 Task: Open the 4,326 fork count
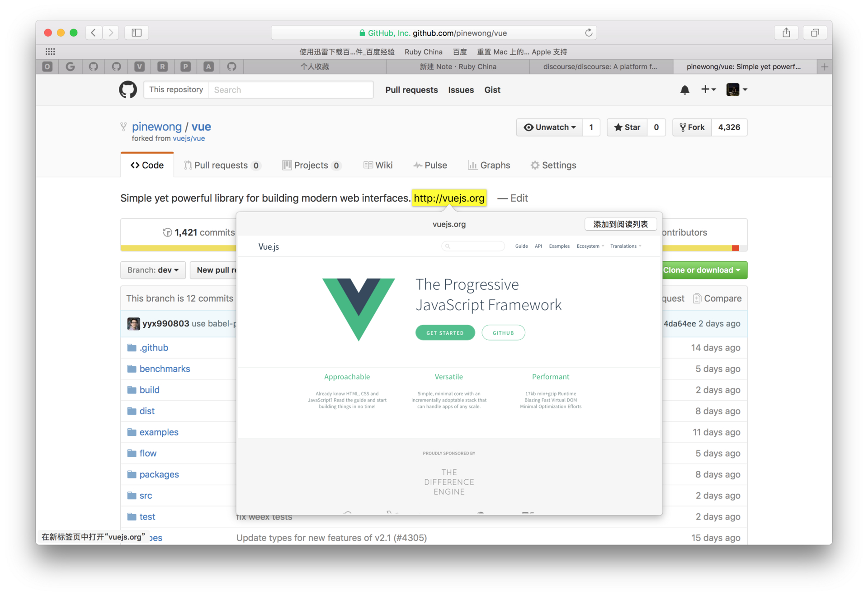(729, 127)
